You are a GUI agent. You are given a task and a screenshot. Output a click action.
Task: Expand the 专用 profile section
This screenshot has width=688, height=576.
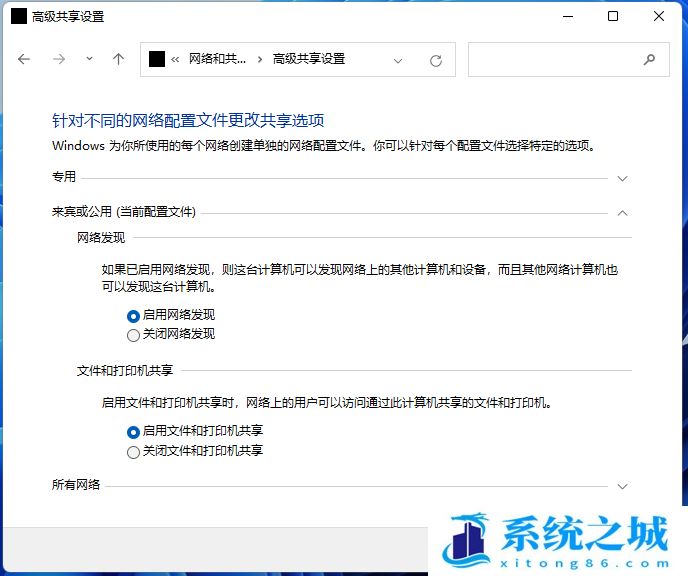click(x=622, y=178)
